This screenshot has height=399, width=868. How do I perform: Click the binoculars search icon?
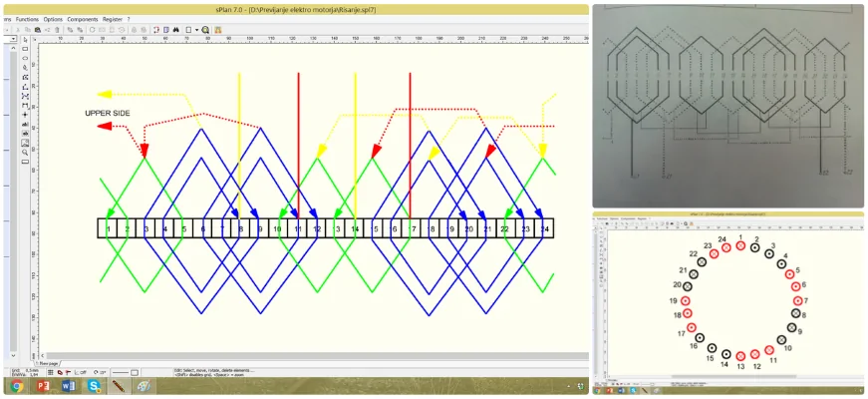174,30
